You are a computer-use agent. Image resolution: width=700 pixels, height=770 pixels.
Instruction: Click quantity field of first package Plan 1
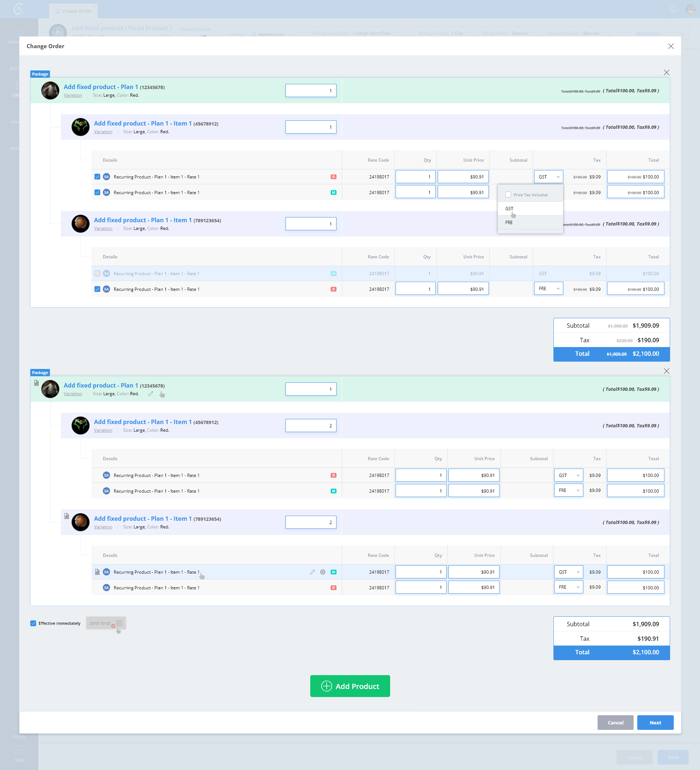(x=311, y=91)
